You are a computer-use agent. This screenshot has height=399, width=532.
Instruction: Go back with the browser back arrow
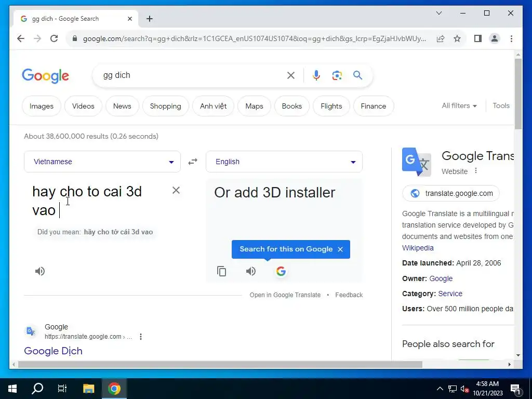pyautogui.click(x=21, y=38)
